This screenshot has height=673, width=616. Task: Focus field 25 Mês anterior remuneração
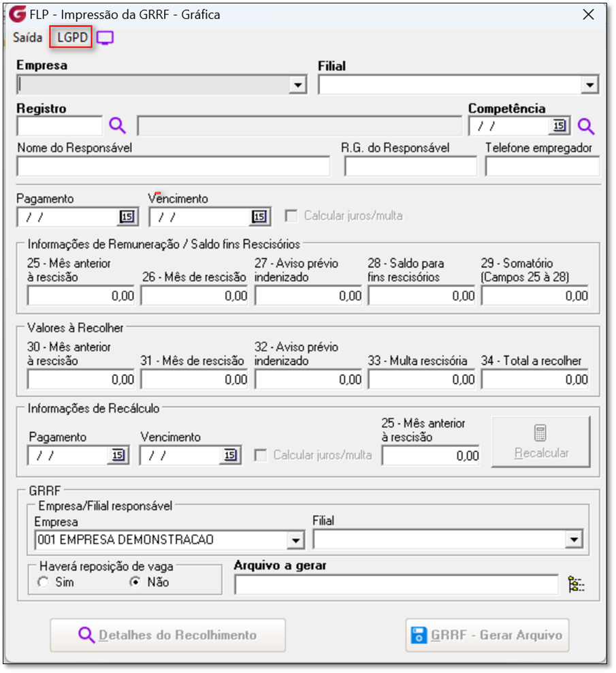click(81, 296)
